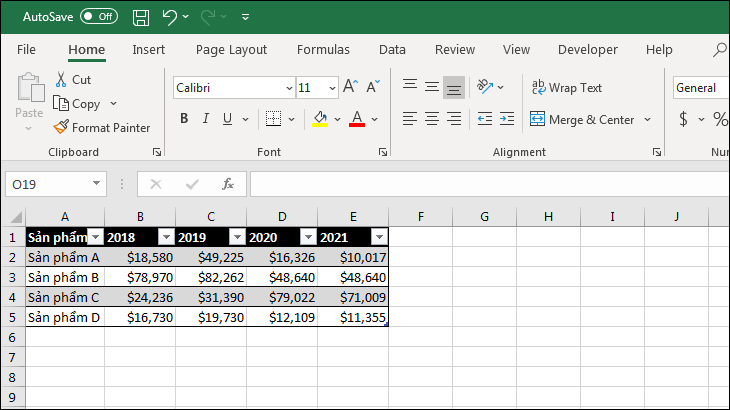This screenshot has width=730, height=410.
Task: Click the Undo arrow icon
Action: coord(170,17)
